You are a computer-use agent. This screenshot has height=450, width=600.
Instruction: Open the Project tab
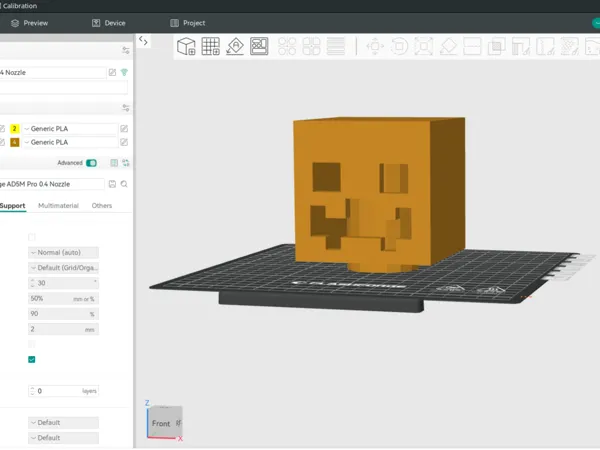pyautogui.click(x=188, y=23)
